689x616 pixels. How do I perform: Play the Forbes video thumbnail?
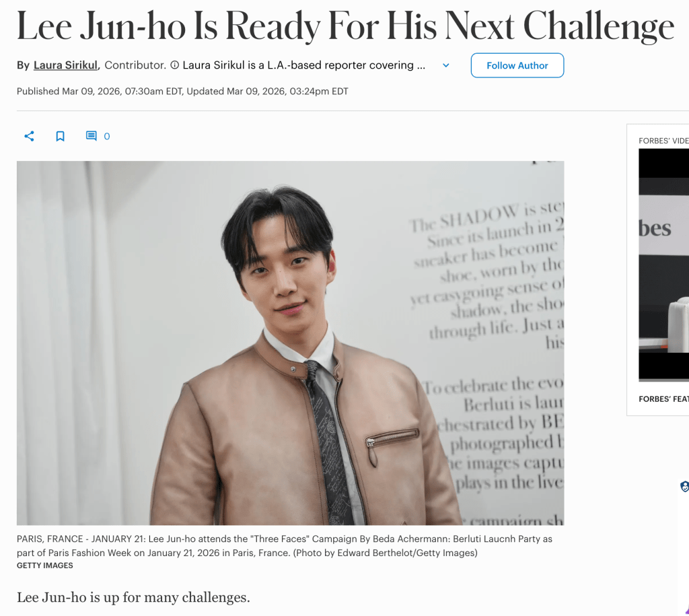click(663, 265)
